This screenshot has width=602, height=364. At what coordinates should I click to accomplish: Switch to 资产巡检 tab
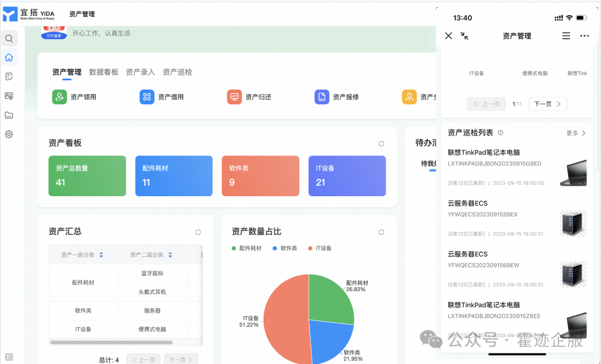coord(177,72)
